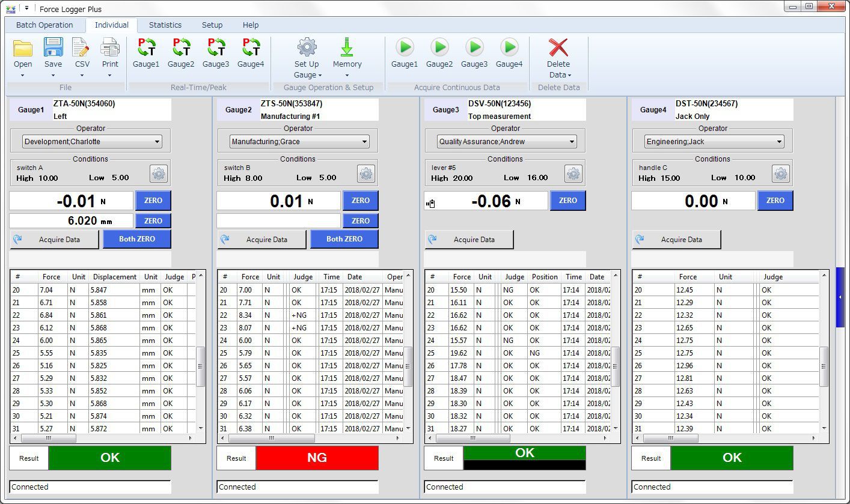Click the horizontal scrollbar under Gauge2 data table
This screenshot has width=850, height=504.
[271, 439]
